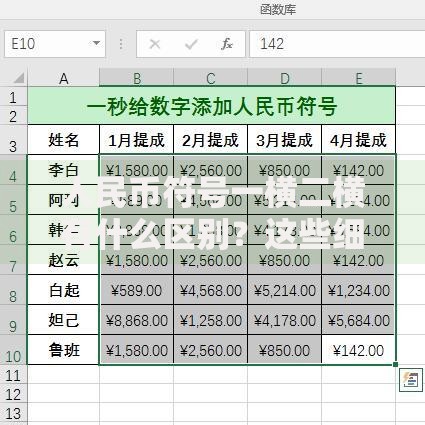
Task: Select column B header
Action: tap(137, 78)
